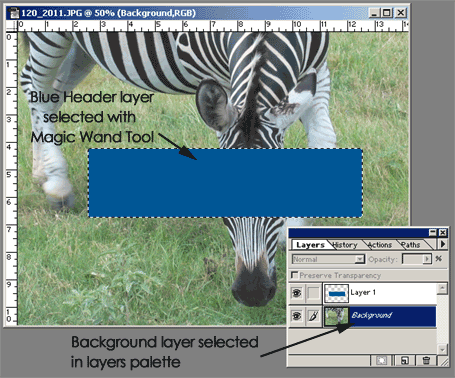Click the paintbrush icon beside Background layer

coord(313,315)
